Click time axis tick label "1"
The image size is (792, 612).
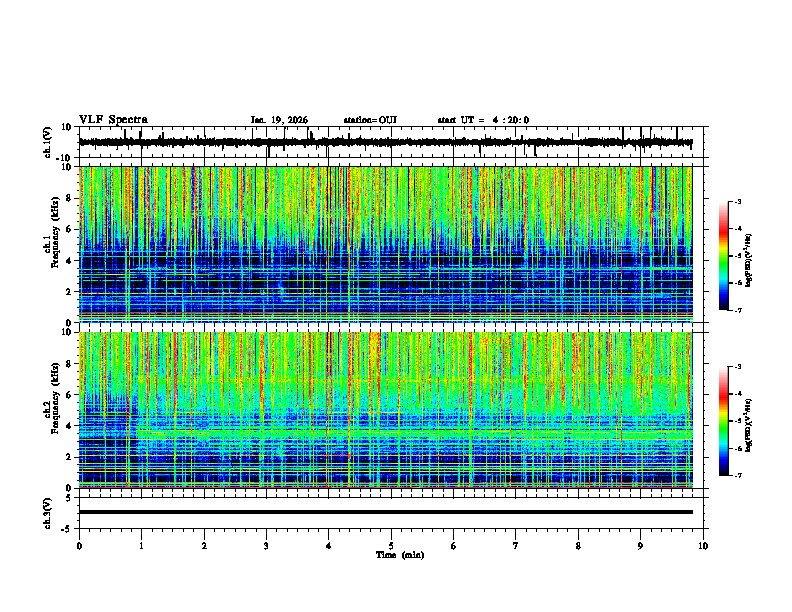(x=141, y=546)
